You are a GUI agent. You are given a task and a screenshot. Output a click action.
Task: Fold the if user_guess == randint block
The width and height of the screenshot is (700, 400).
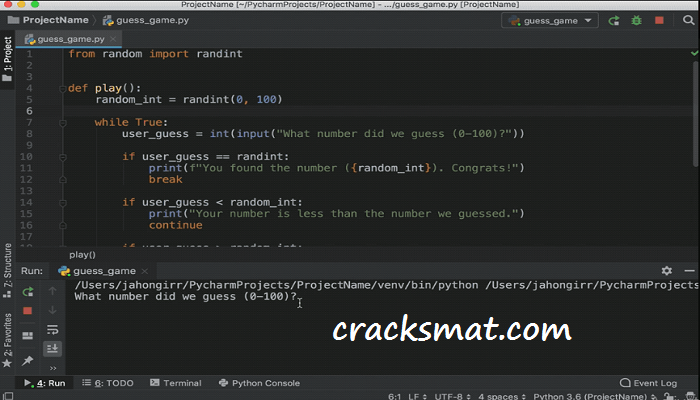click(62, 157)
